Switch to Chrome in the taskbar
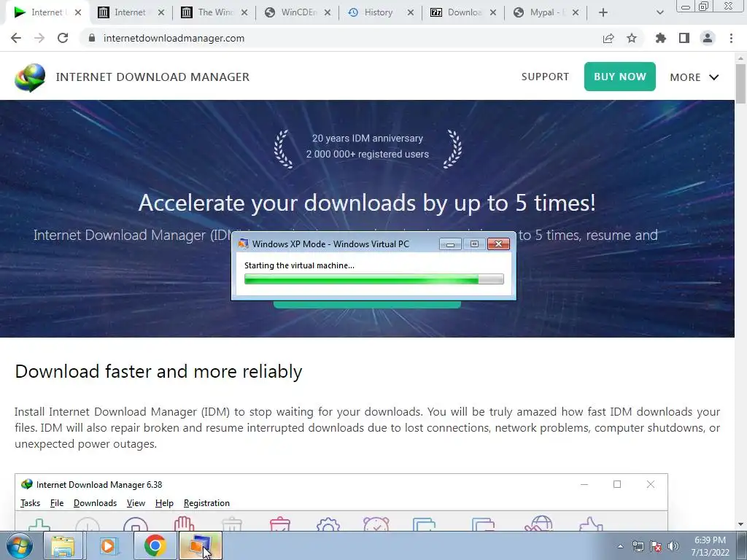The height and width of the screenshot is (560, 747). (x=155, y=546)
